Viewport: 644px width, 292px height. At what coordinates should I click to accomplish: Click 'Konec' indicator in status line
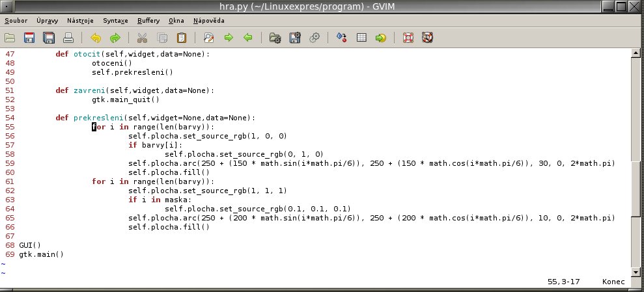click(x=613, y=282)
